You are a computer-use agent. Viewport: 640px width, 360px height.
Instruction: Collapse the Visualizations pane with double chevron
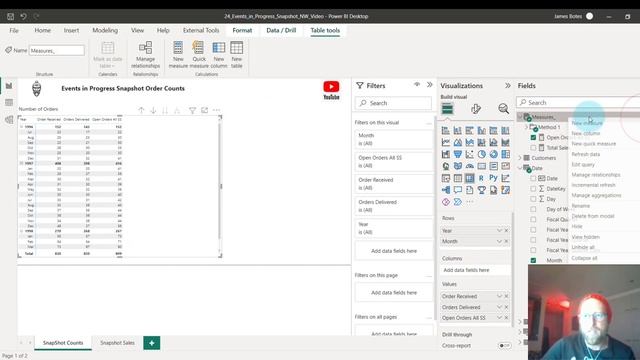(507, 85)
